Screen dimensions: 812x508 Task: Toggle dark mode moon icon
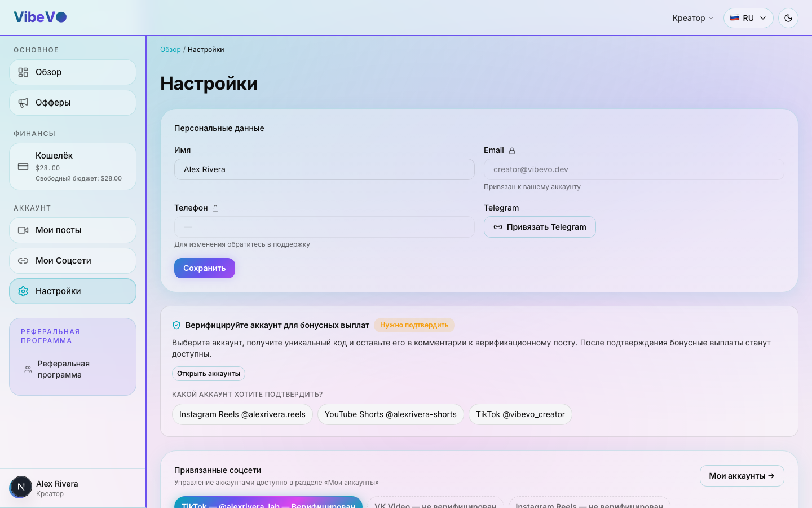[788, 18]
